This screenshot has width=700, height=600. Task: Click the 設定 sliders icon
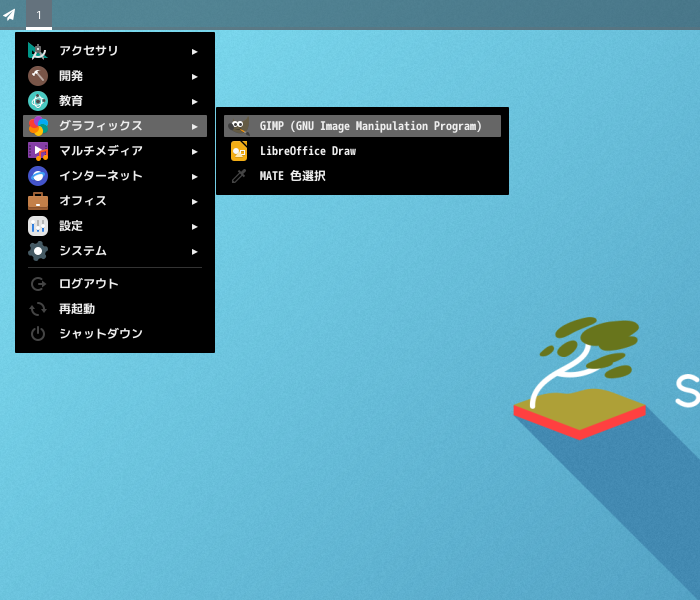(38, 226)
